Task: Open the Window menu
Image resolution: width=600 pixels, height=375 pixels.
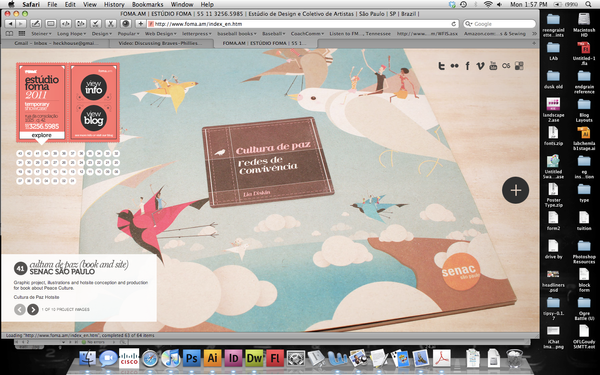Action: [x=182, y=4]
